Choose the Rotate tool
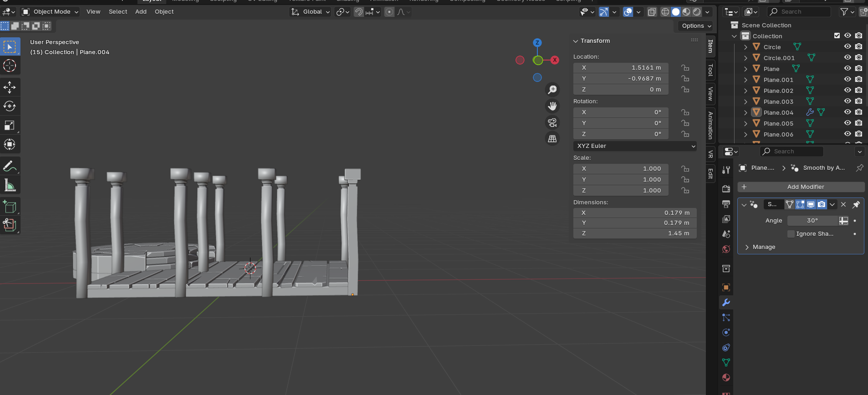The width and height of the screenshot is (868, 395). coord(10,106)
